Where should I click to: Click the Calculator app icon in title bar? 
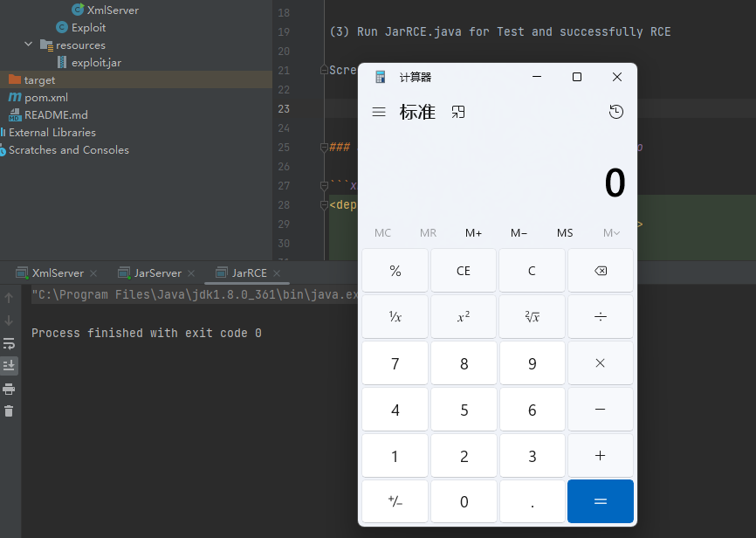tap(381, 77)
